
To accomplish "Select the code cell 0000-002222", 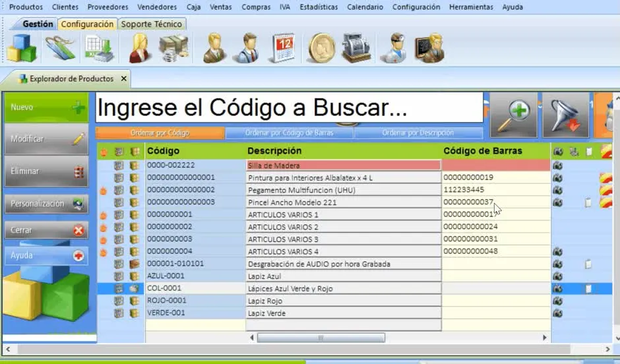I will click(x=195, y=166).
